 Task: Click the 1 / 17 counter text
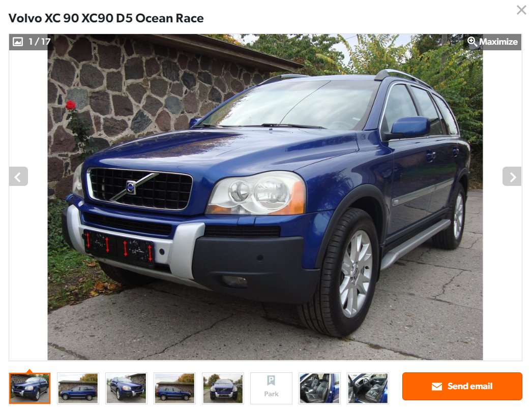coord(40,42)
